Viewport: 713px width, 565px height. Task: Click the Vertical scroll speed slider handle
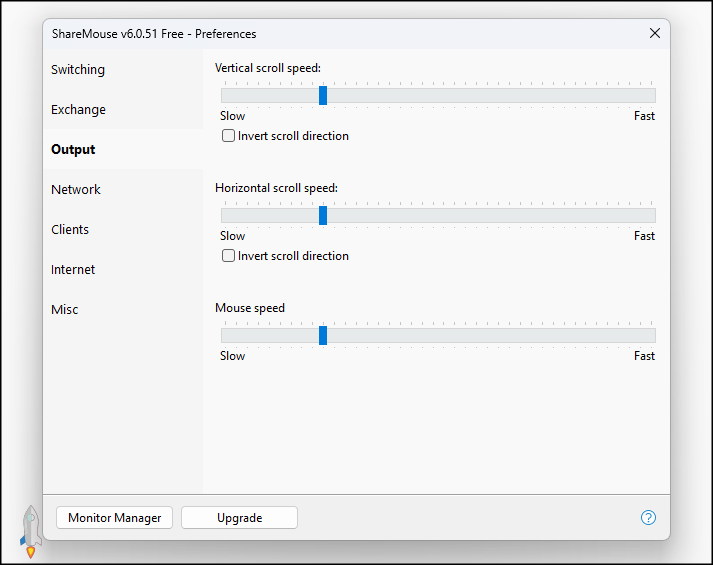323,95
